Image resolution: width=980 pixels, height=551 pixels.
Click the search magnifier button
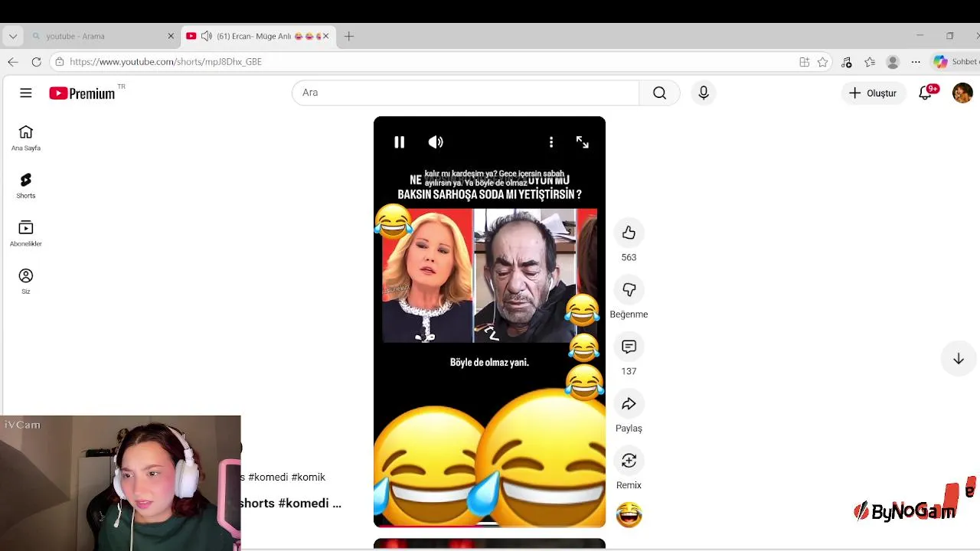tap(659, 93)
